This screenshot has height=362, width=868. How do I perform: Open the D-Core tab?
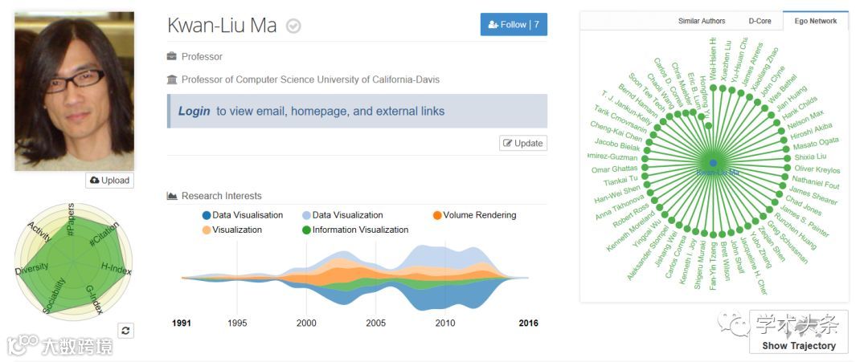(760, 21)
